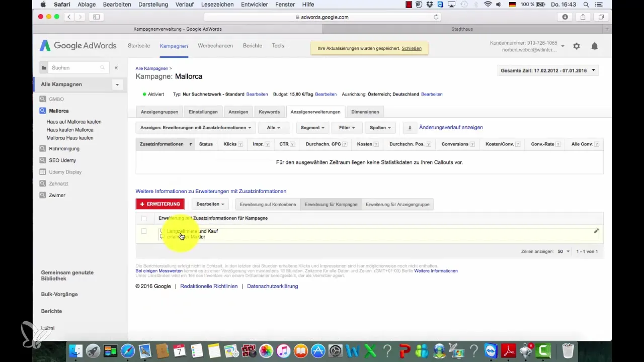The height and width of the screenshot is (362, 644).
Task: Tick the Langzeitmiete und Kauf row checkbox
Action: click(x=144, y=231)
